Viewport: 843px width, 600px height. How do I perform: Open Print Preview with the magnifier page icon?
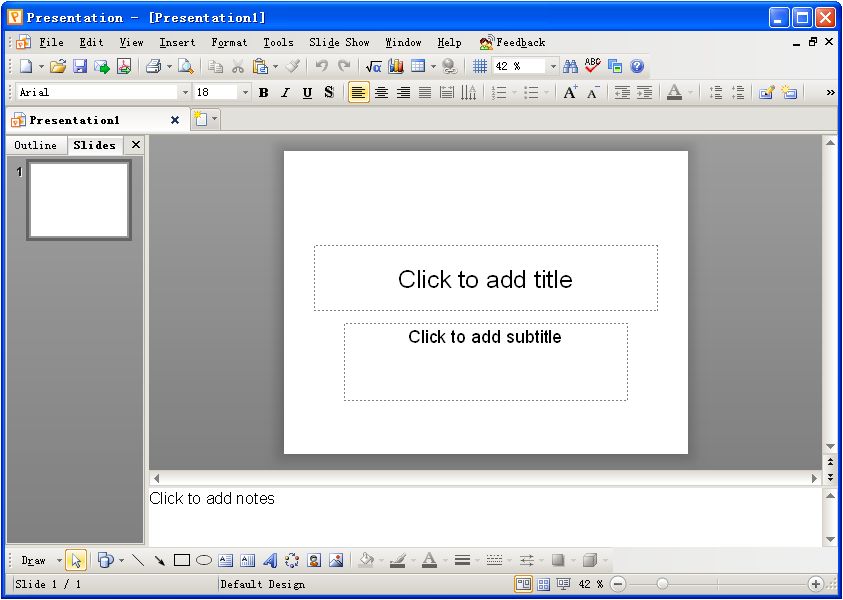185,66
